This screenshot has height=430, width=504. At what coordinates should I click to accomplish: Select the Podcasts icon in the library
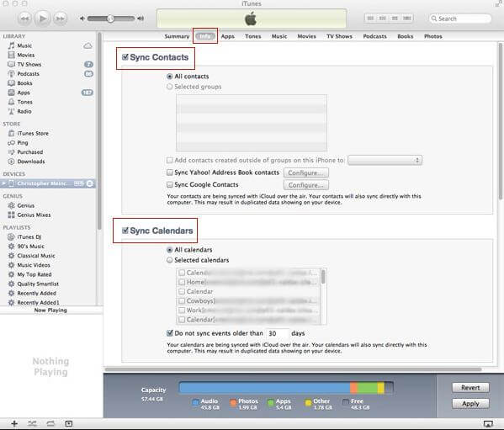[x=11, y=73]
